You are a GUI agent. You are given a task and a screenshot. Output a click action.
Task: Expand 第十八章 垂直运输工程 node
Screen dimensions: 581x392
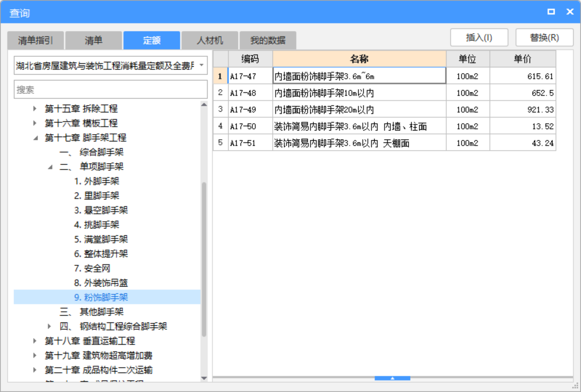(x=35, y=341)
